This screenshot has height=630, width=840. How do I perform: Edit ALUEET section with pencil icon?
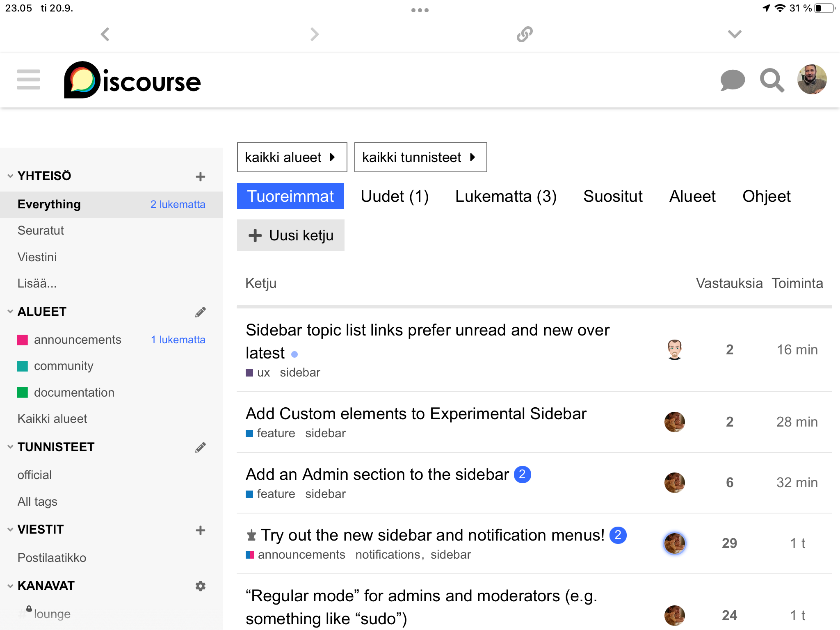tap(200, 312)
